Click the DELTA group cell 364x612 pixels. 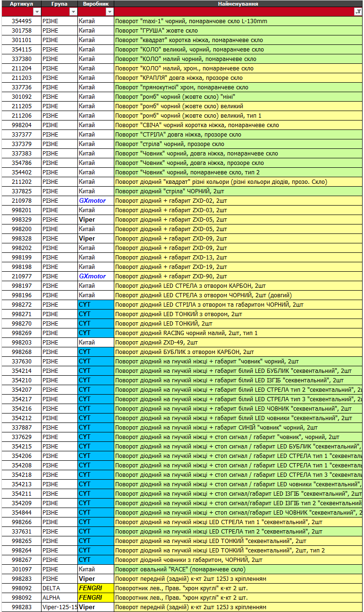(x=59, y=588)
